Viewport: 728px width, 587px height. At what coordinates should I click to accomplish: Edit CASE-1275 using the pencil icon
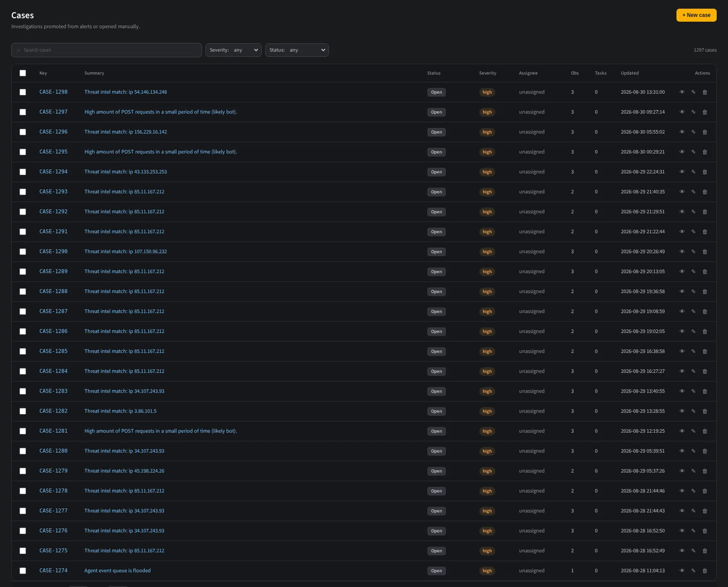pyautogui.click(x=693, y=551)
